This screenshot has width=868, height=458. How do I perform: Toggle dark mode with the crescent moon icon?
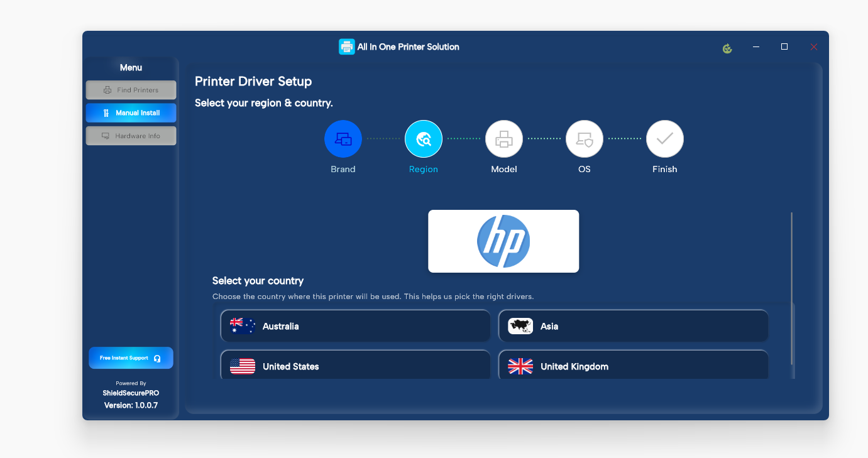tap(727, 48)
